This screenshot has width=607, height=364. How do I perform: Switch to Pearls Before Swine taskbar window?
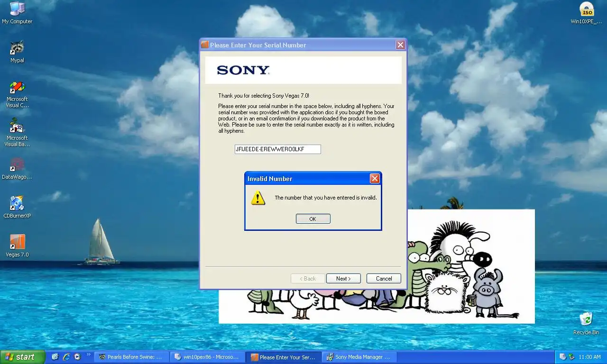click(131, 357)
